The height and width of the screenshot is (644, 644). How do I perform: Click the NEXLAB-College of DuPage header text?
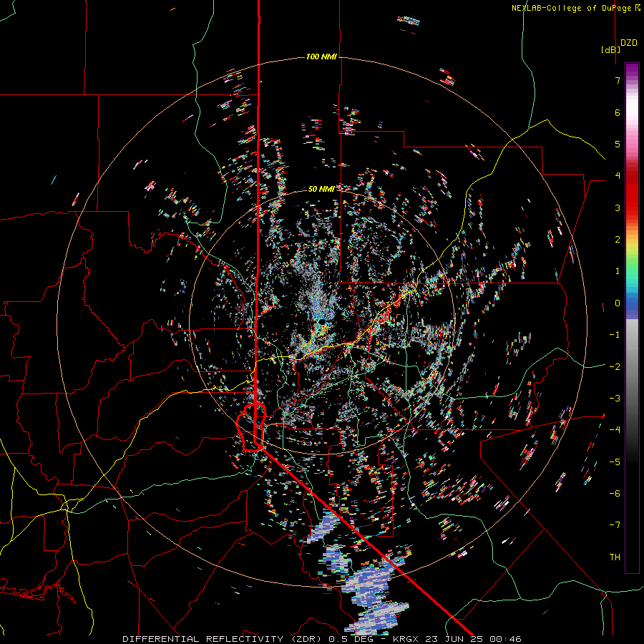(575, 8)
